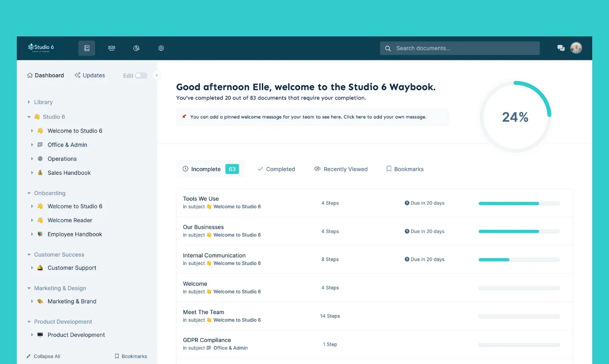Click the Internal Communication progress bar

tap(519, 260)
